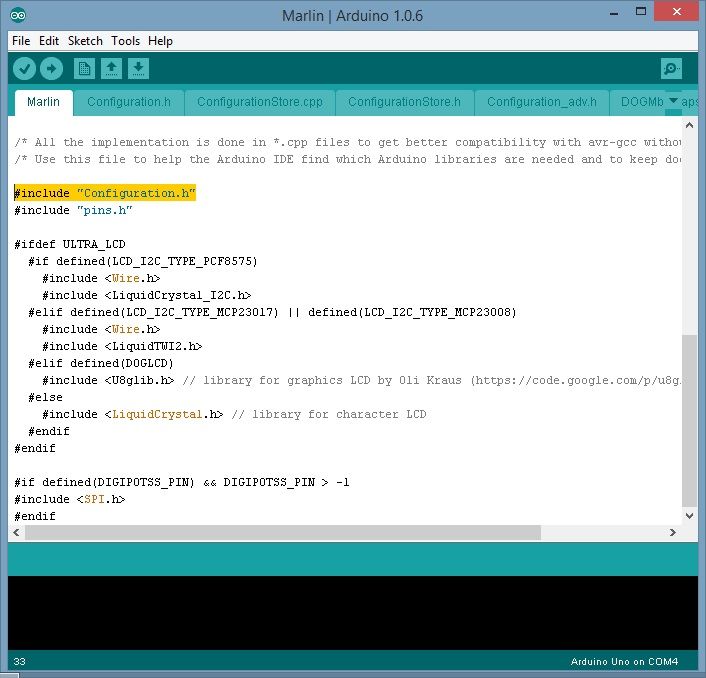Click the comment line starting "Use this file"

pyautogui.click(x=348, y=159)
